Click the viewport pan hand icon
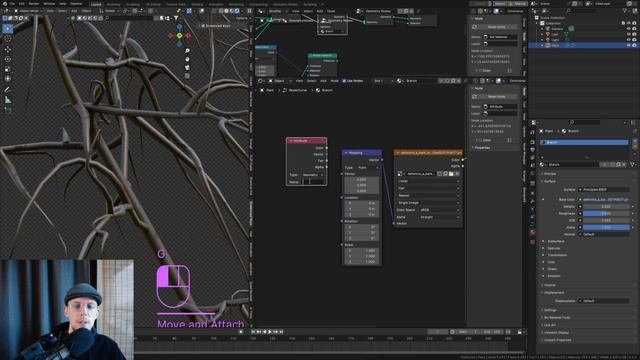The width and height of the screenshot is (640, 360). click(x=187, y=59)
